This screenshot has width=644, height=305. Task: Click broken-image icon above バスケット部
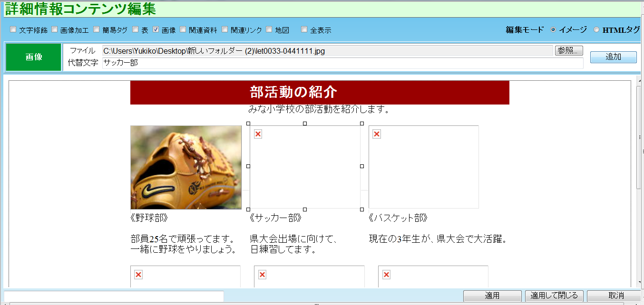376,134
